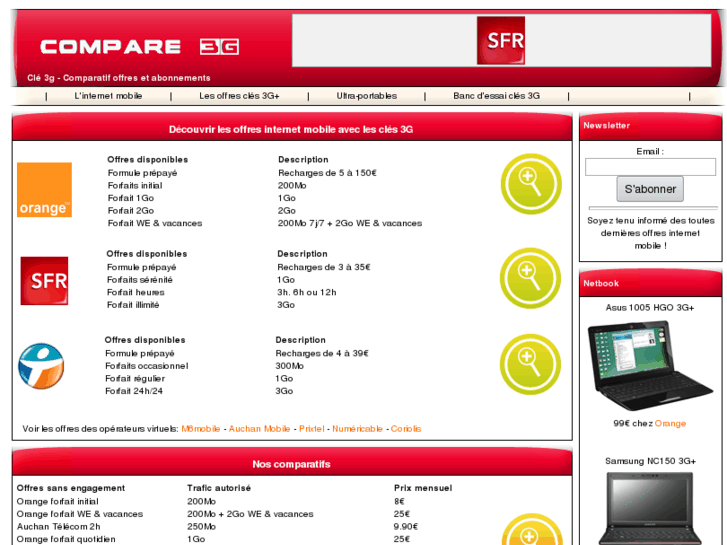
Task: Click the Orange operator logo
Action: (45, 190)
